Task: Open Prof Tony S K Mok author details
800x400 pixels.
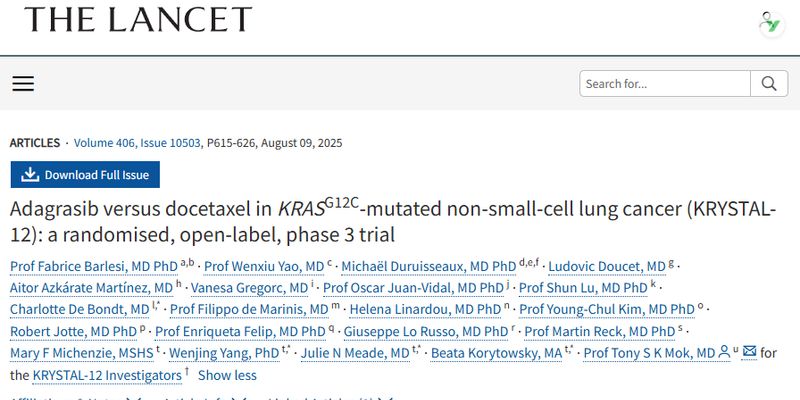Action: pyautogui.click(x=649, y=353)
